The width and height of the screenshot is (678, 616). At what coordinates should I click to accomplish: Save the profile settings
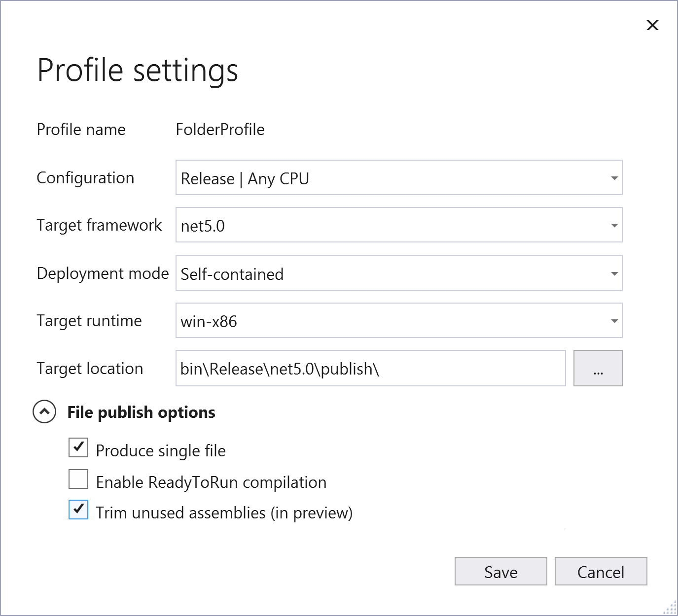pyautogui.click(x=501, y=571)
